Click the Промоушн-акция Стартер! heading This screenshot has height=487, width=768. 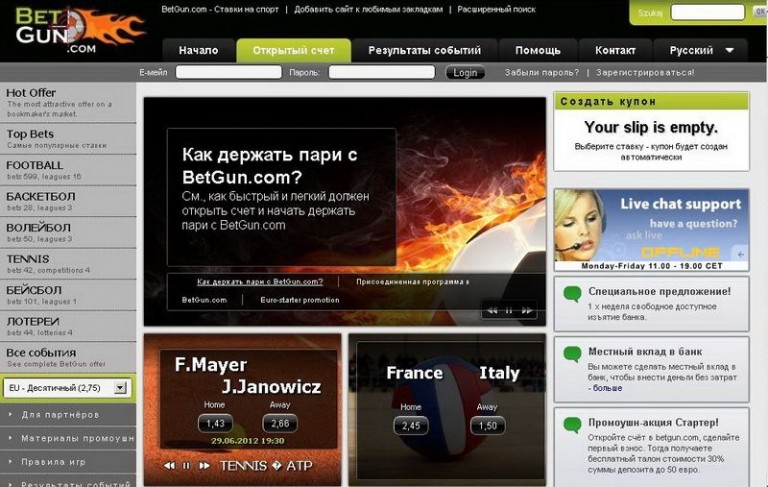653,422
